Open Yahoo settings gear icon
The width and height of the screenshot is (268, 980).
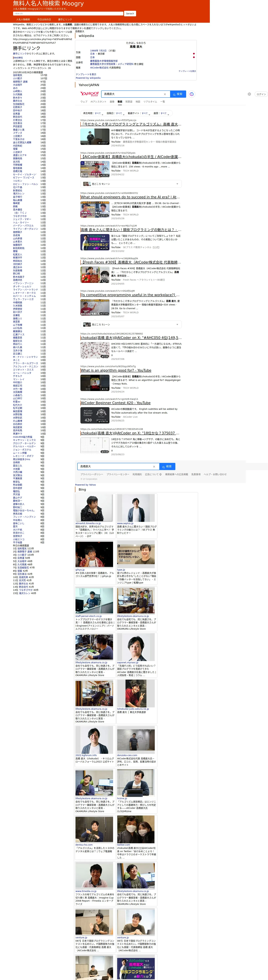tap(249, 94)
